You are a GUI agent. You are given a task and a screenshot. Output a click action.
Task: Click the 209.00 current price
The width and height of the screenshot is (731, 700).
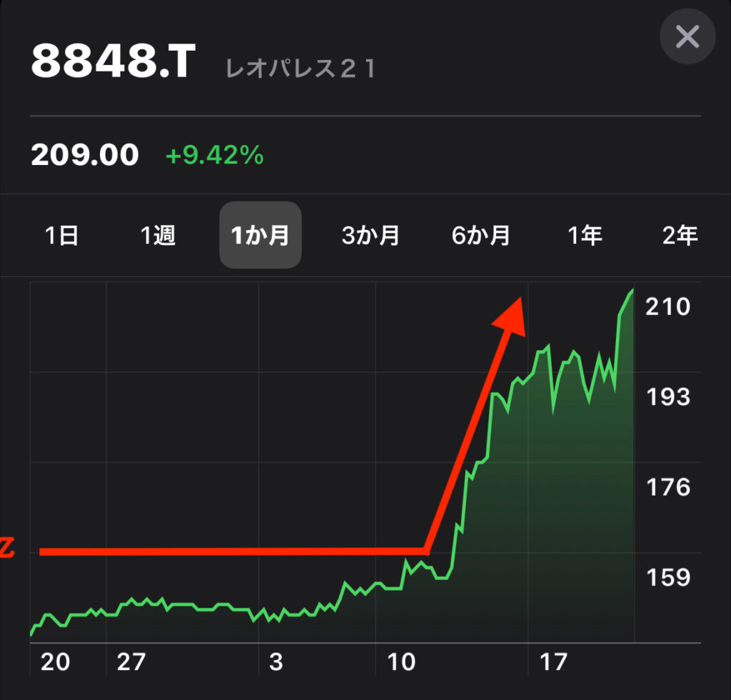(x=85, y=155)
